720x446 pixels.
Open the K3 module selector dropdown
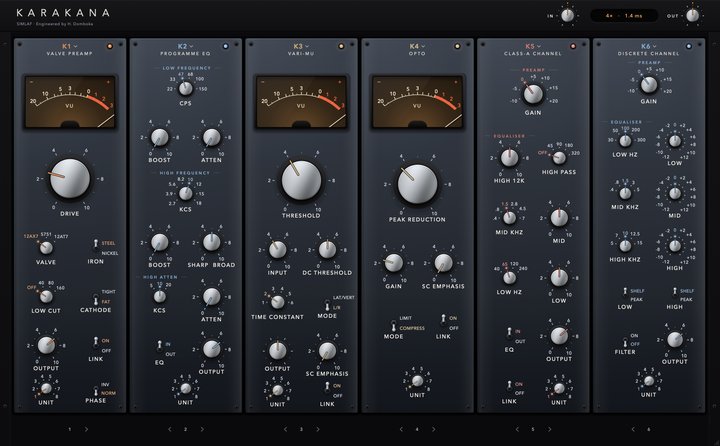(301, 46)
